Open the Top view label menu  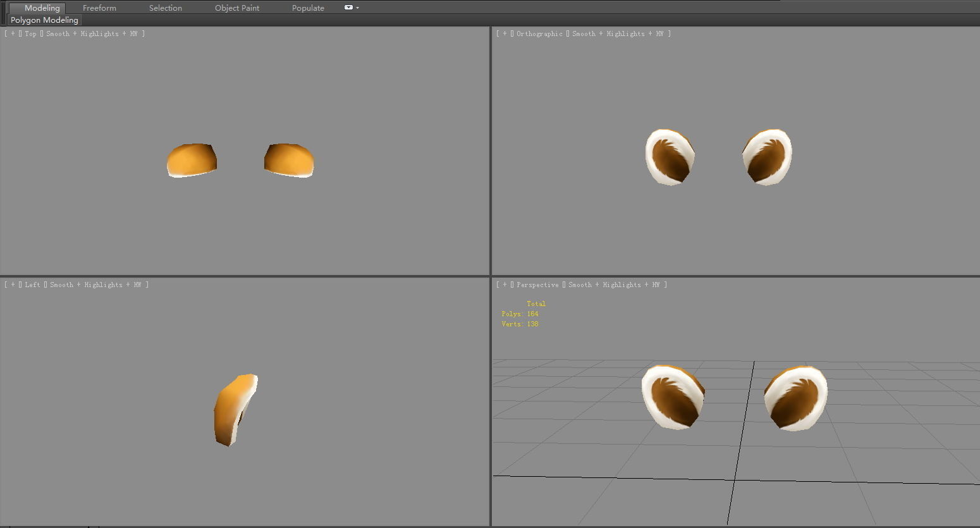30,34
